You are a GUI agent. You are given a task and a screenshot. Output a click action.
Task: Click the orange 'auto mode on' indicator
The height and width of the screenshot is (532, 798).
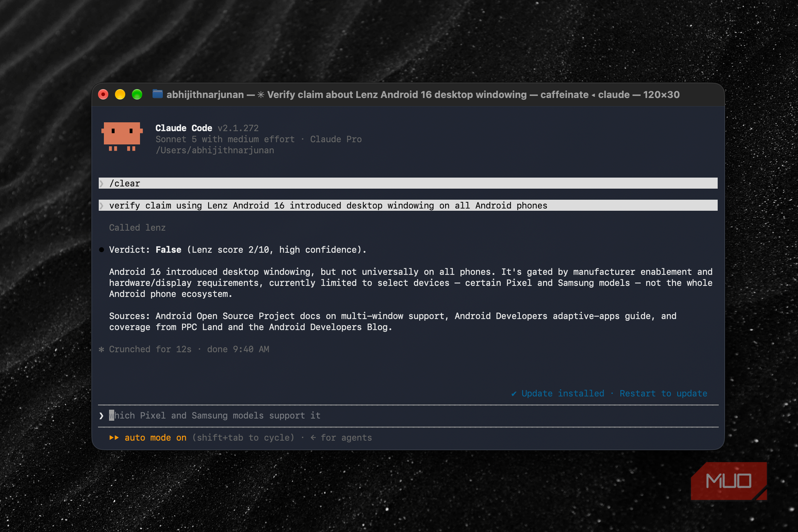155,438
